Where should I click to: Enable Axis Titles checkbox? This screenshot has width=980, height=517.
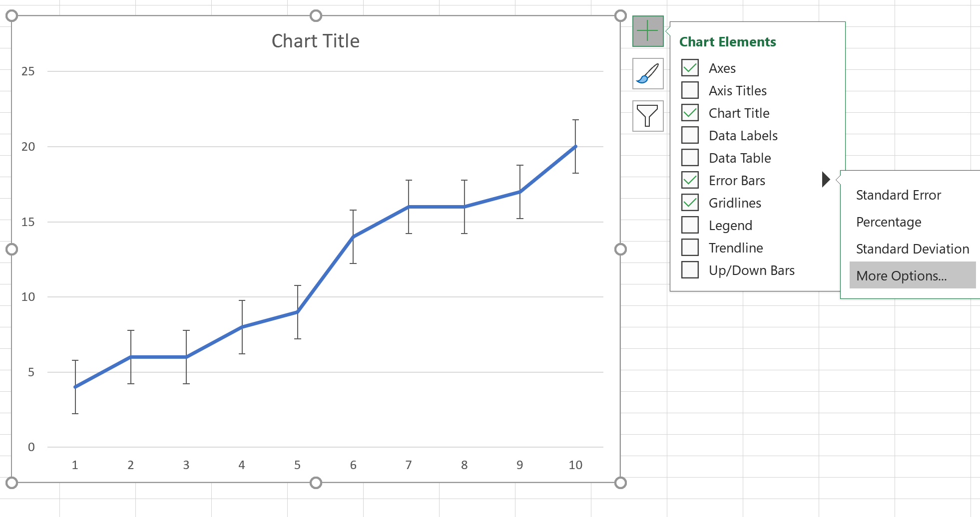(x=690, y=90)
